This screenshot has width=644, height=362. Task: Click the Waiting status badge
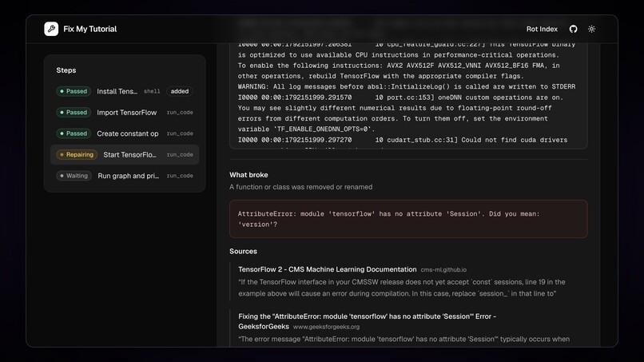74,176
